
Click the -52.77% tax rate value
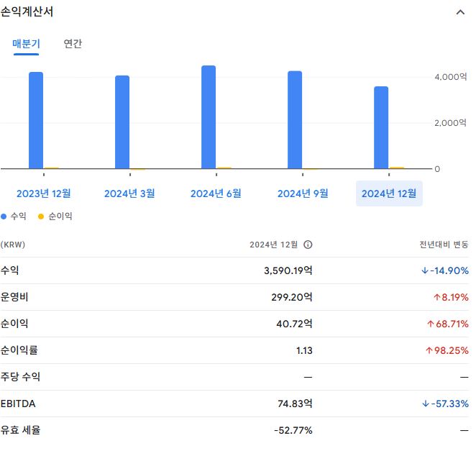pos(293,430)
